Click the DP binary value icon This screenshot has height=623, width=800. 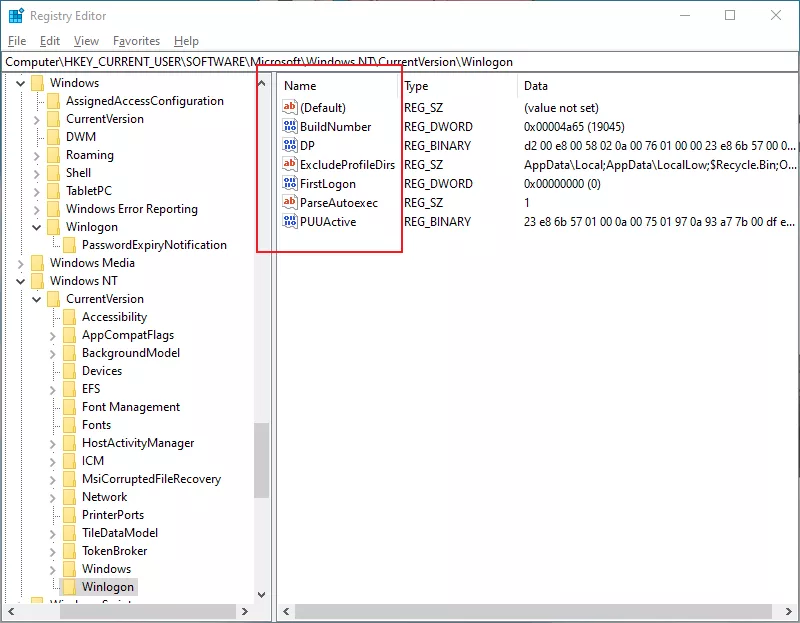coord(290,145)
